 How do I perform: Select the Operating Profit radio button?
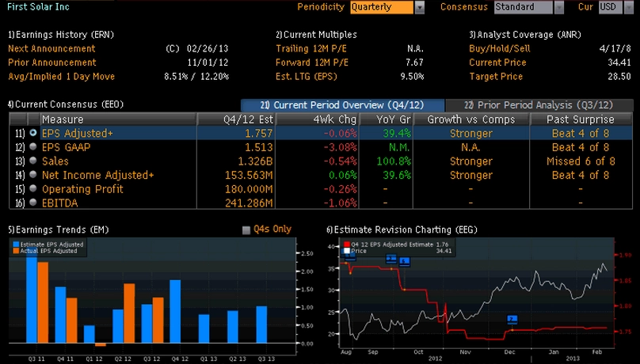tap(33, 188)
